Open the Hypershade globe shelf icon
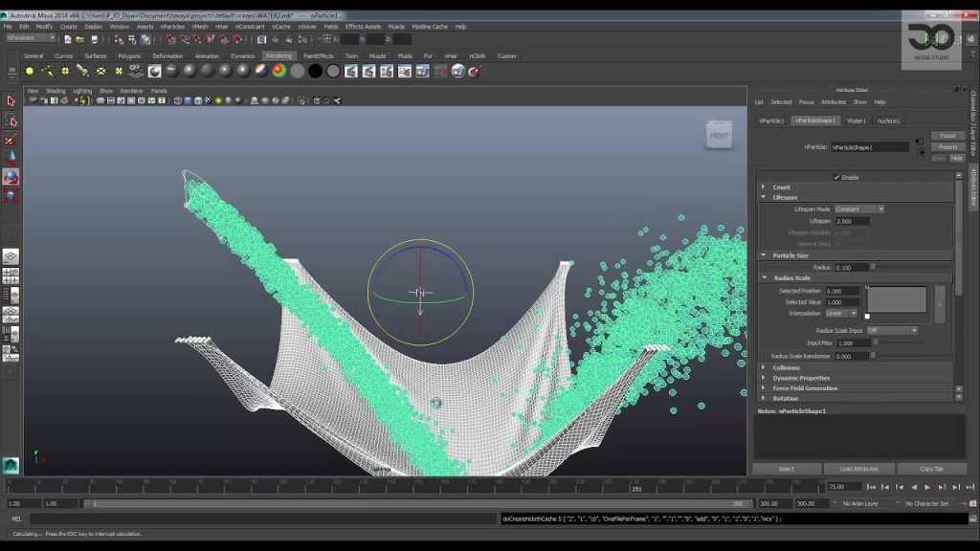The width and height of the screenshot is (980, 551). (x=458, y=71)
